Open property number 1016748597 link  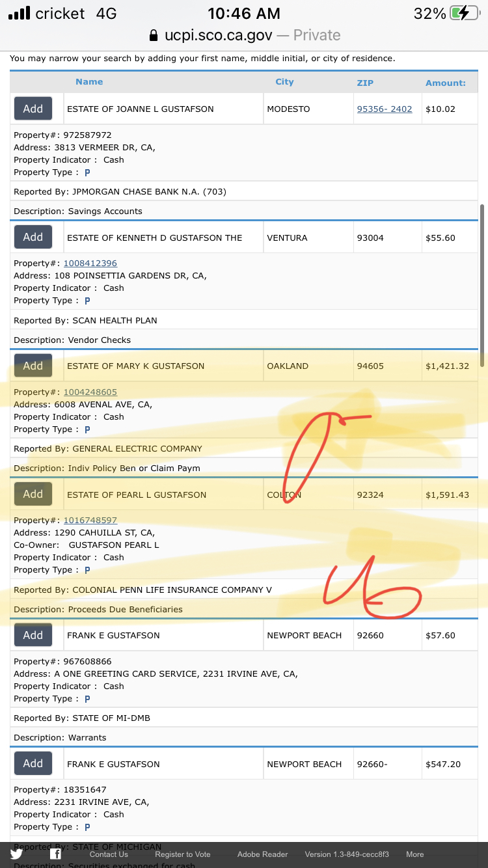click(90, 520)
